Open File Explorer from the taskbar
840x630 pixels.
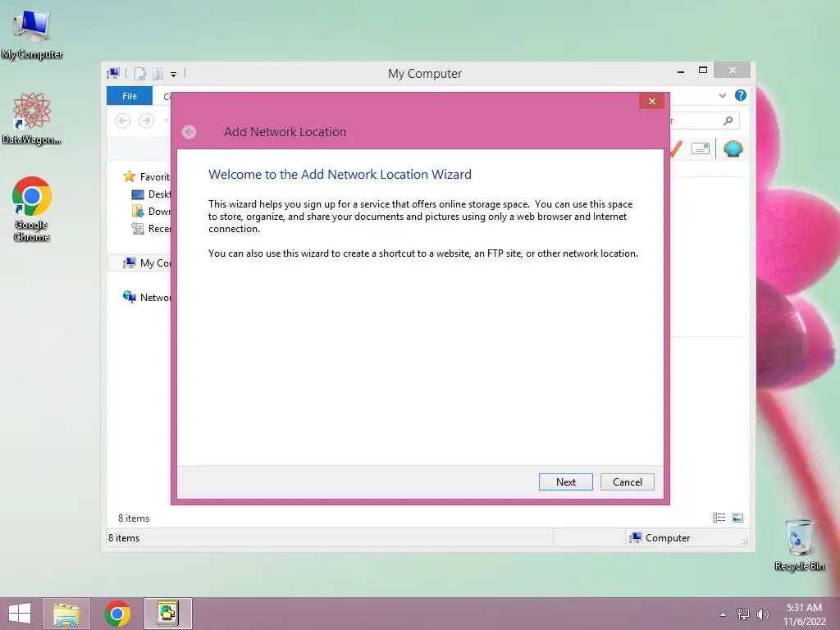tap(66, 614)
